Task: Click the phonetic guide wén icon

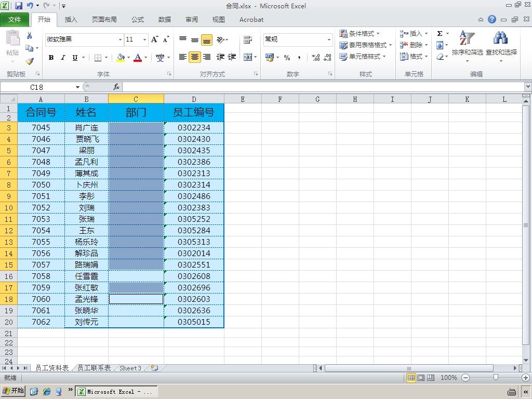Action: (160, 58)
